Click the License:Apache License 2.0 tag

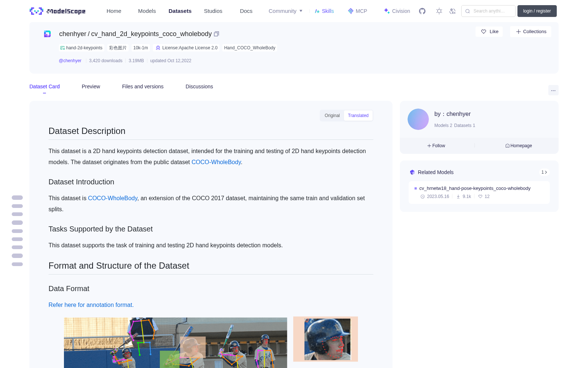[x=186, y=48]
